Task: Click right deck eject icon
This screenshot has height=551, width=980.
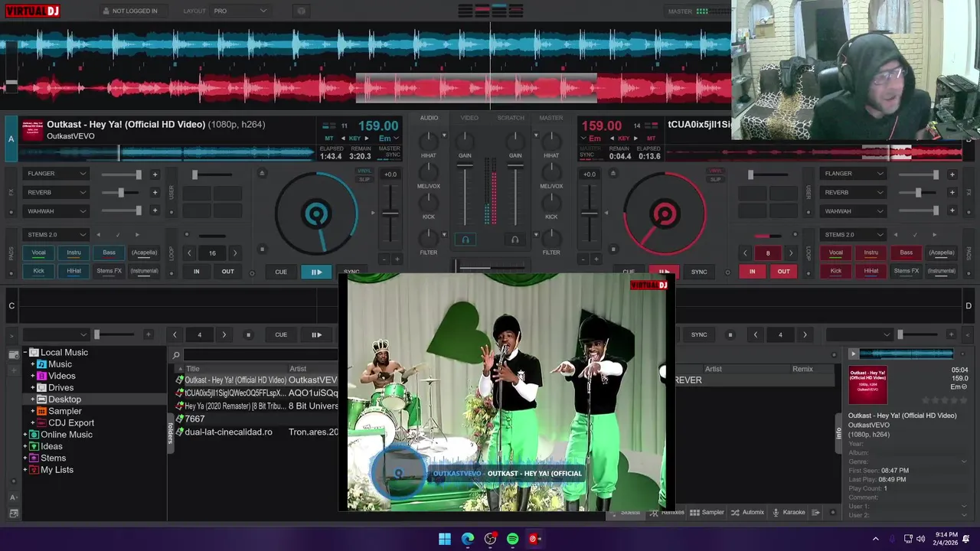Action: click(x=612, y=173)
